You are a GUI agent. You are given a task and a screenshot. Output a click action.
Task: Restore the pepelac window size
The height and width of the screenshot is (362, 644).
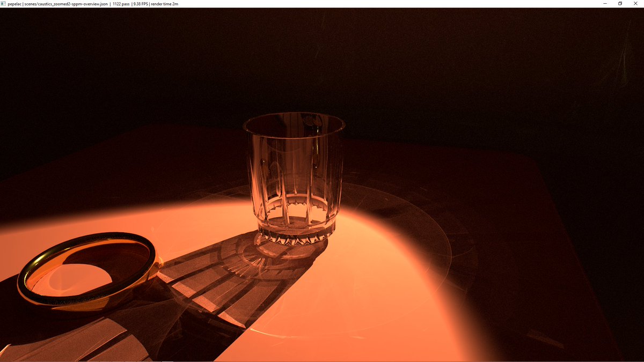620,3
